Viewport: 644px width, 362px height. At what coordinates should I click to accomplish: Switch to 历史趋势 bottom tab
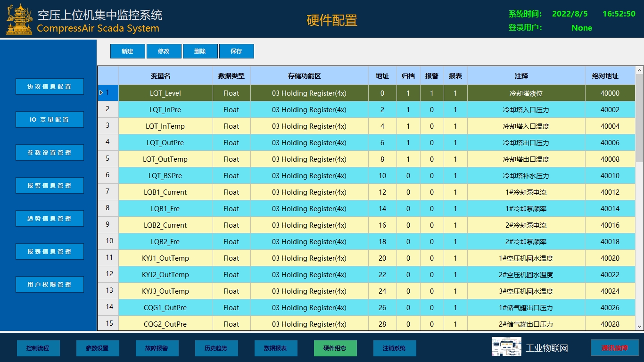(x=216, y=348)
